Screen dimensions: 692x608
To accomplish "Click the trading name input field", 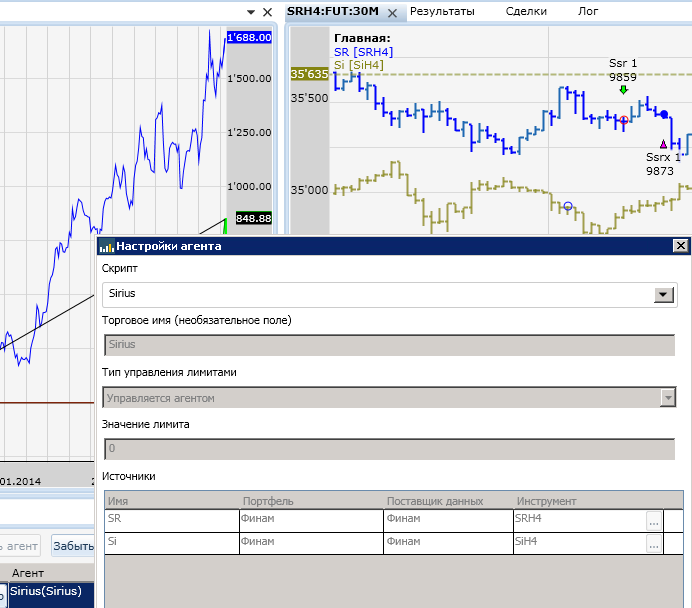I will click(388, 344).
